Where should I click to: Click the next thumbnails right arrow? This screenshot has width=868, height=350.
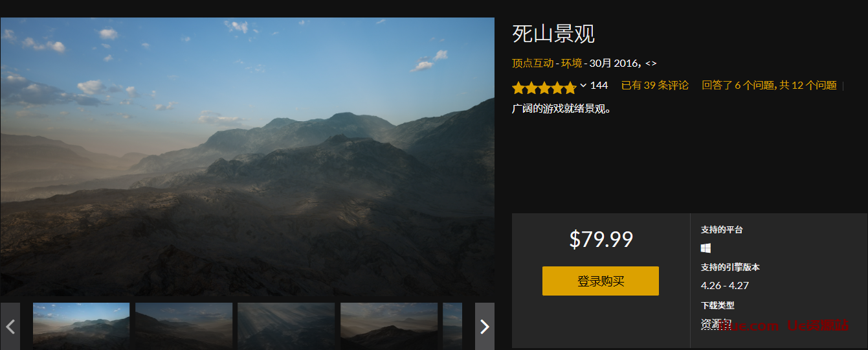point(485,326)
